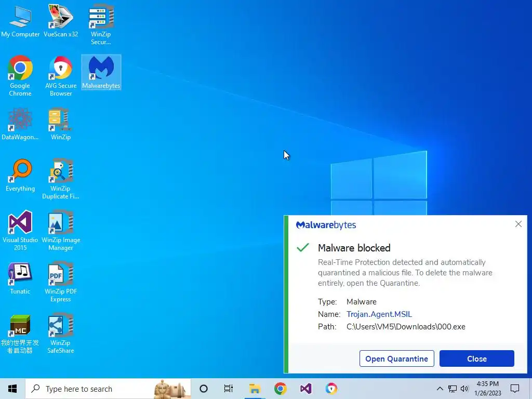
Task: Select the Malwarebytes desktop shortcut
Action: 101,72
